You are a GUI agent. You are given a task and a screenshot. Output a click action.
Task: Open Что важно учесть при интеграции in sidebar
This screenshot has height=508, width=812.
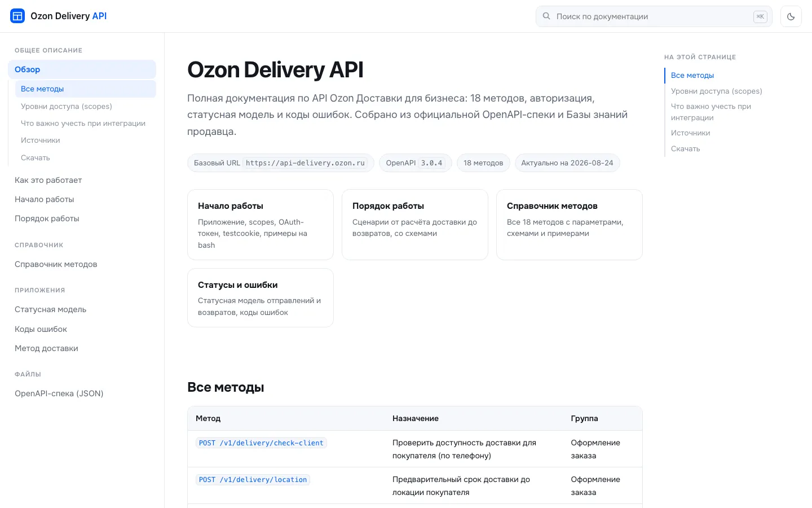click(83, 123)
